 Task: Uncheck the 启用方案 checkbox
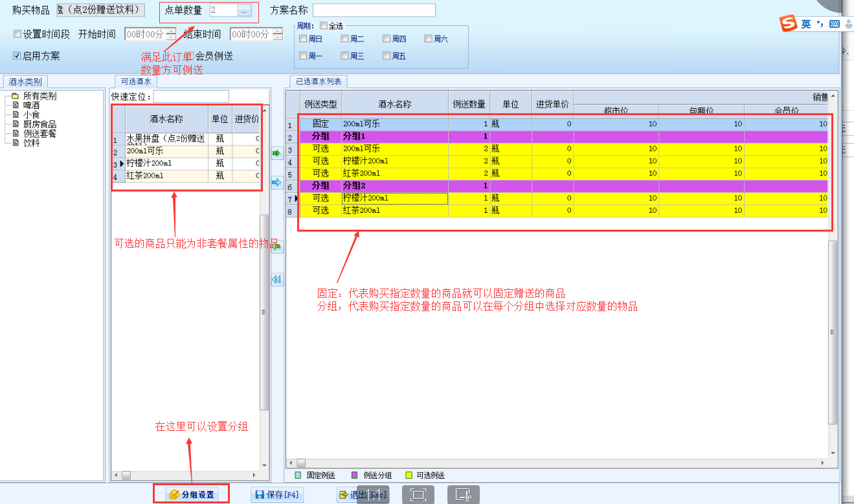(x=17, y=56)
